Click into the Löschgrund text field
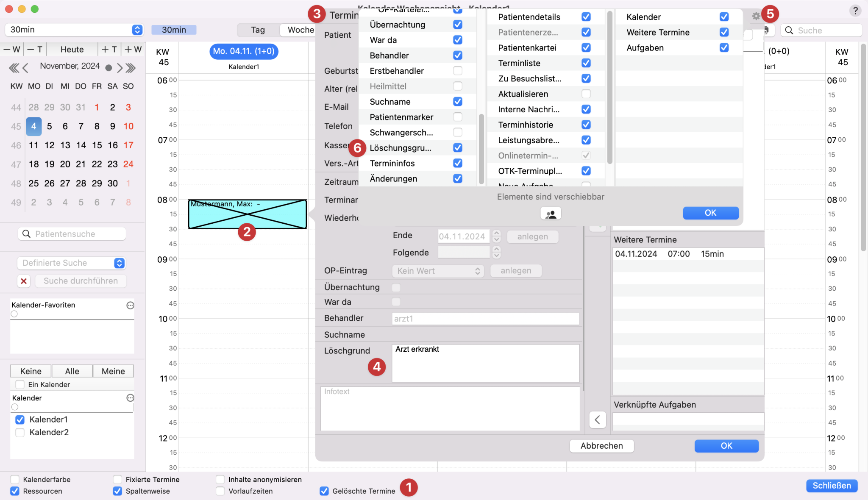Screen dimensions: 868x500 coord(485,363)
